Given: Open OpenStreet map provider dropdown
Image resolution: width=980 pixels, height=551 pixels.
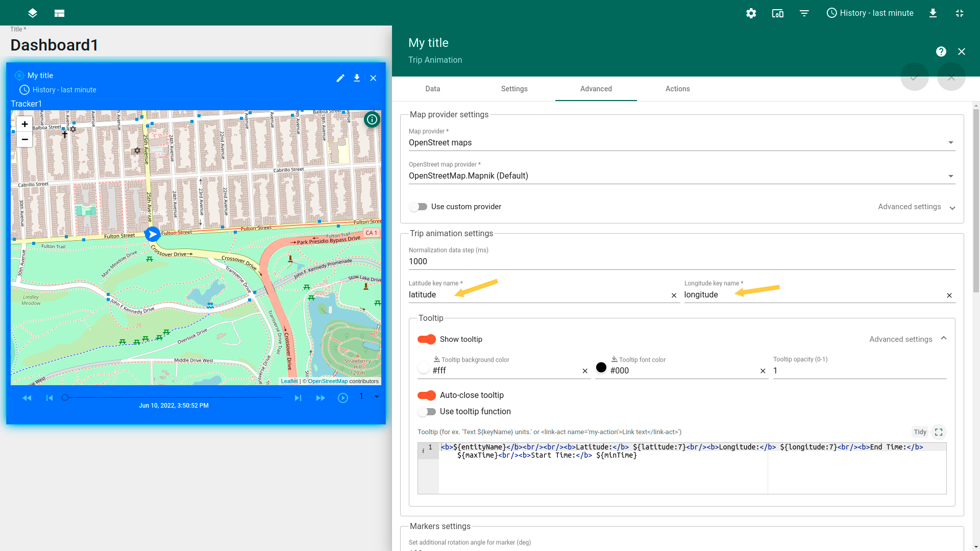Looking at the screenshot, I should [682, 176].
